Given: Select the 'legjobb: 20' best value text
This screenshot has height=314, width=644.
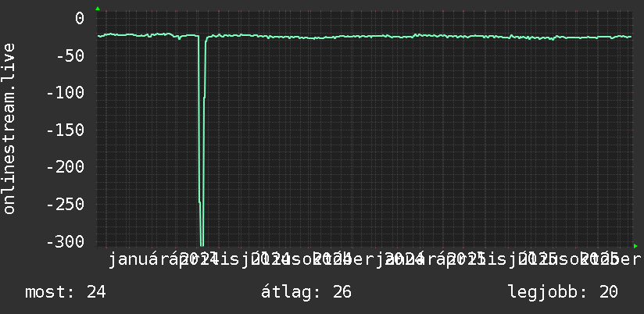Looking at the screenshot, I should click(563, 292).
